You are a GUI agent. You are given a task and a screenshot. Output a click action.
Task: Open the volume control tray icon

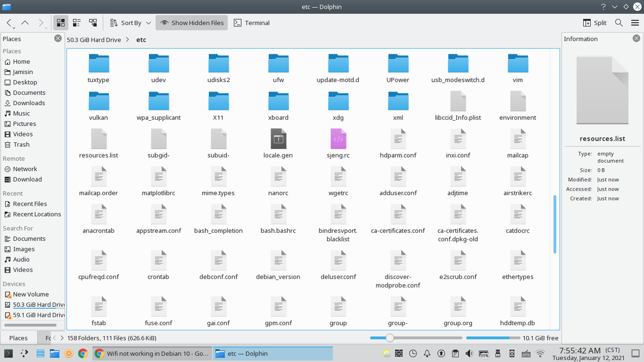469,353
